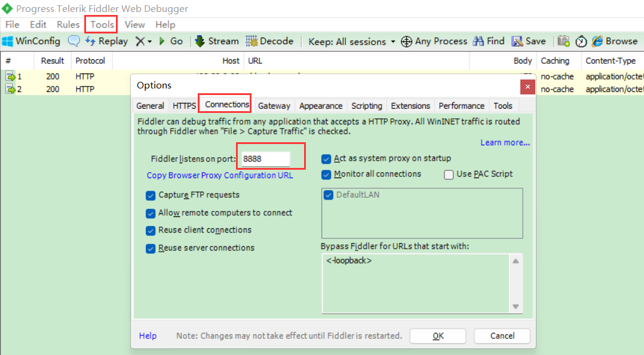Replay selected sessions
The image size is (644, 355).
(x=106, y=41)
